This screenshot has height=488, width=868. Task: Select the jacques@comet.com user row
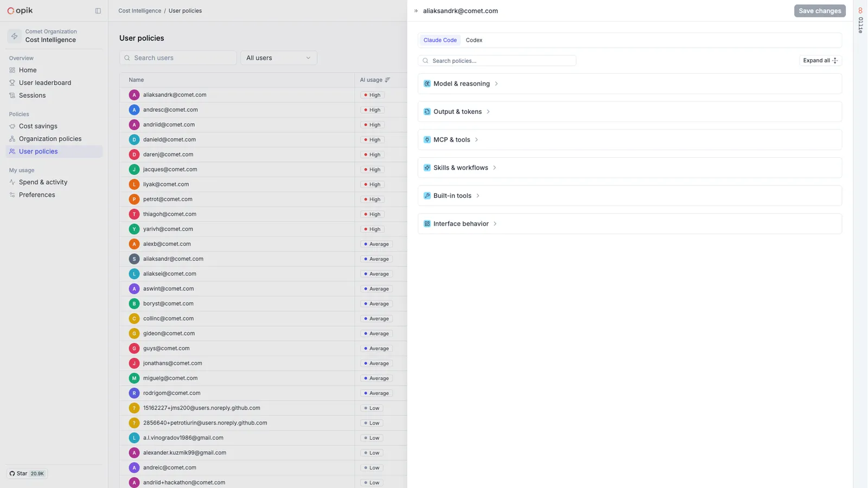point(264,170)
